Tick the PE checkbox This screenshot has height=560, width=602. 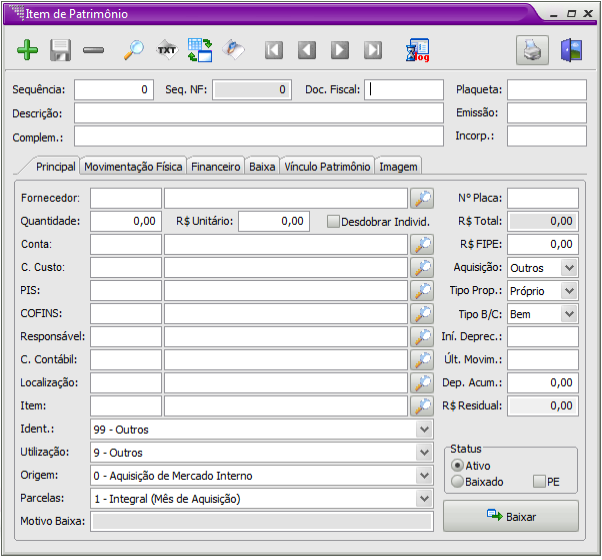tap(539, 481)
